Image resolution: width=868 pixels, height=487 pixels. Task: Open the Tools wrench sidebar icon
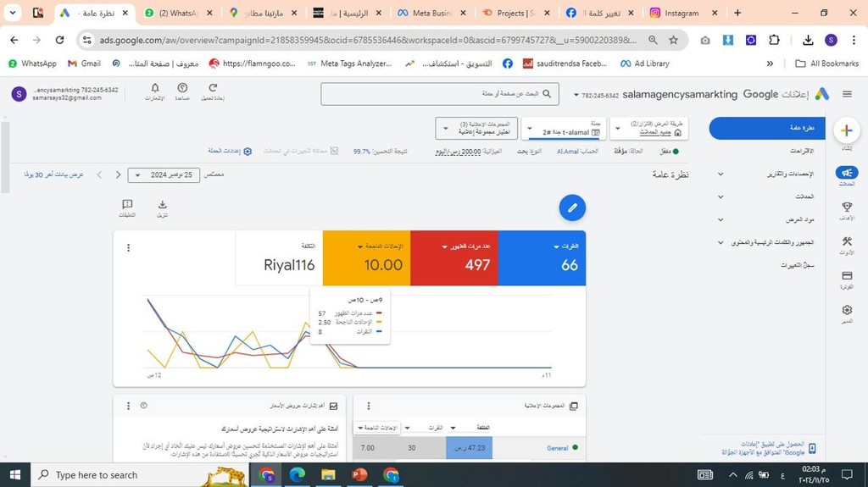(x=847, y=242)
